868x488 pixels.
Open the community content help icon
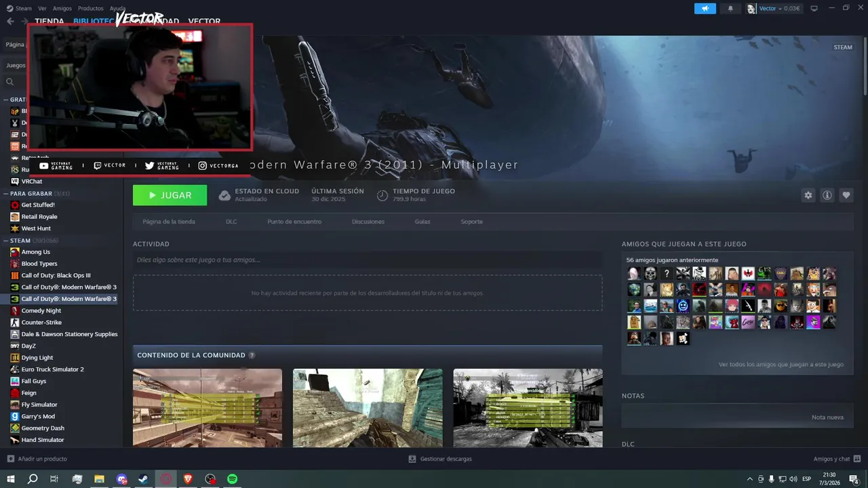click(252, 355)
